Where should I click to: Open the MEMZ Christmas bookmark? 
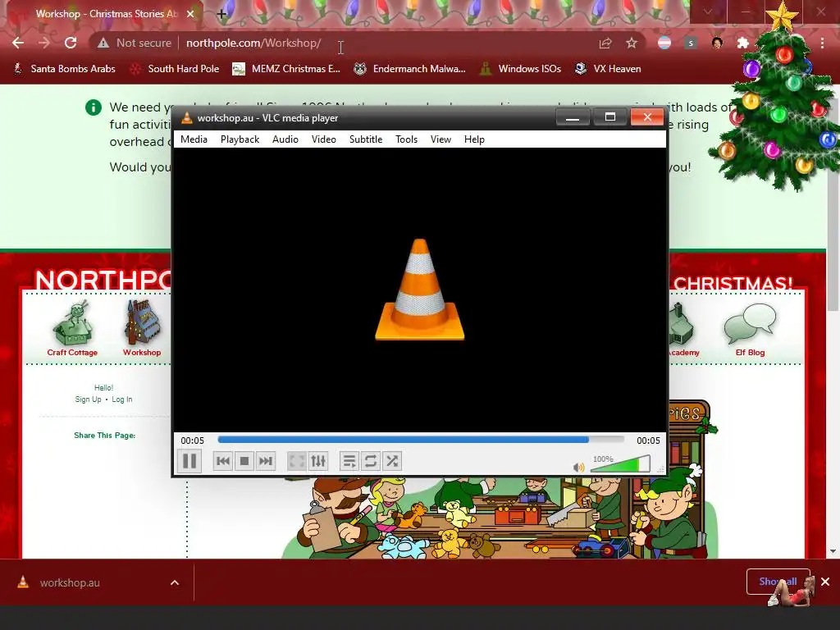tap(286, 69)
